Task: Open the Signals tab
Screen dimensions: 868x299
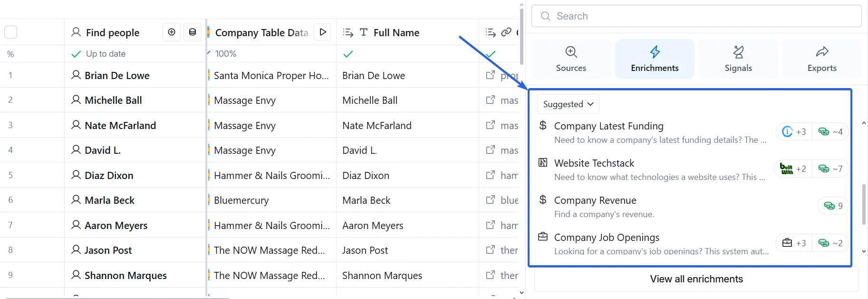Action: click(x=738, y=59)
